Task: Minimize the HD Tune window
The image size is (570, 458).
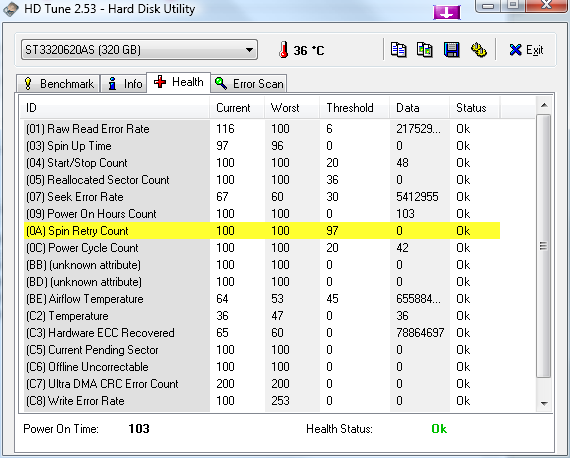Action: (x=488, y=6)
